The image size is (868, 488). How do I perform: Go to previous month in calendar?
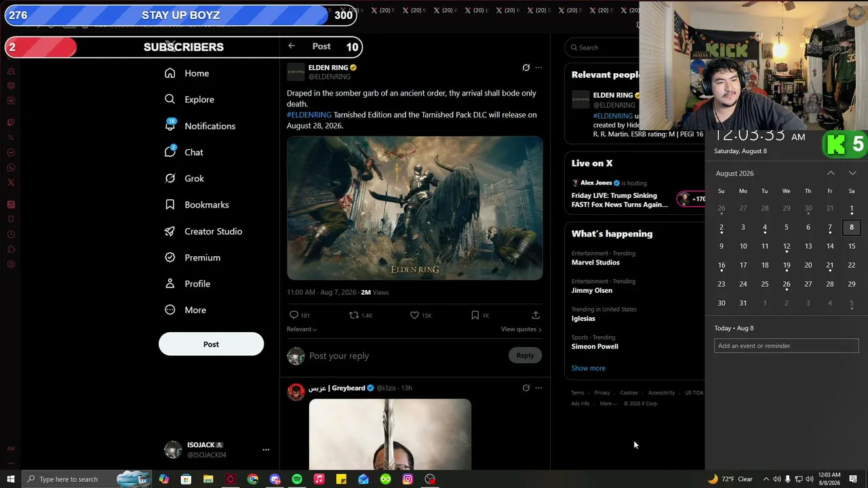[x=831, y=174]
